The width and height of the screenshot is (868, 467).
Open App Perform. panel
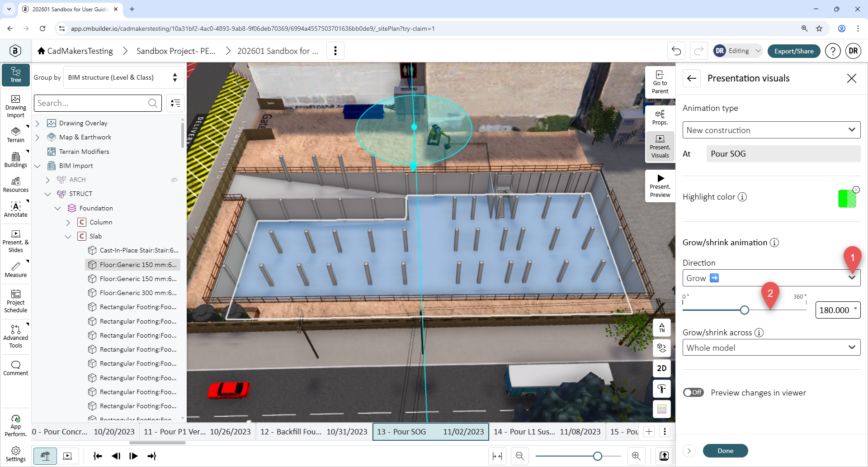tap(16, 426)
